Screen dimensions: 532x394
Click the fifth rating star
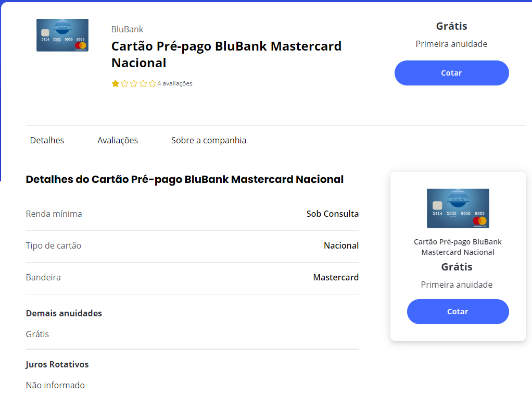pyautogui.click(x=153, y=83)
